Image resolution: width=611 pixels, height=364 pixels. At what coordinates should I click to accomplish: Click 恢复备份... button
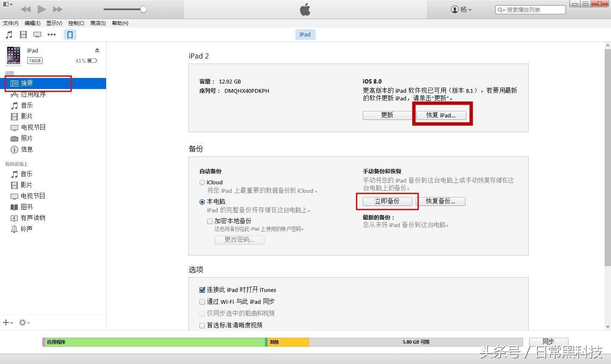[440, 201]
